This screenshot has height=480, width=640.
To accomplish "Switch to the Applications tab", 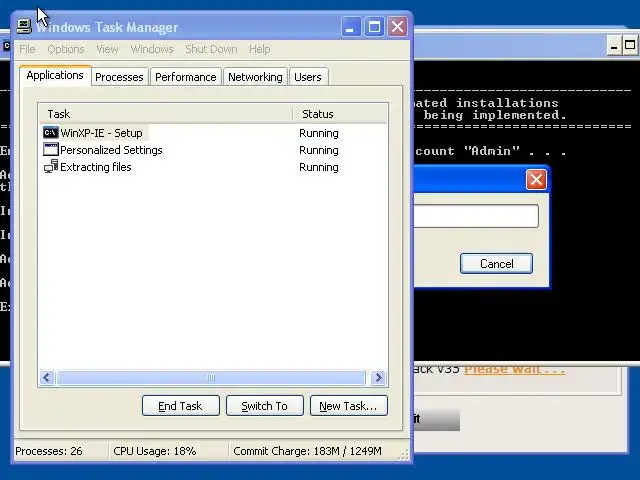I will click(55, 76).
